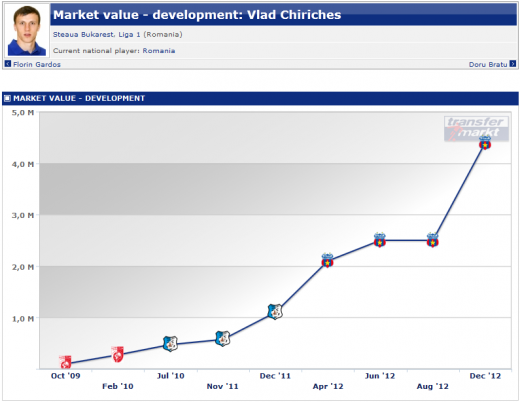
Task: Click the Oct '09 red club crest marker
Action: 65,362
